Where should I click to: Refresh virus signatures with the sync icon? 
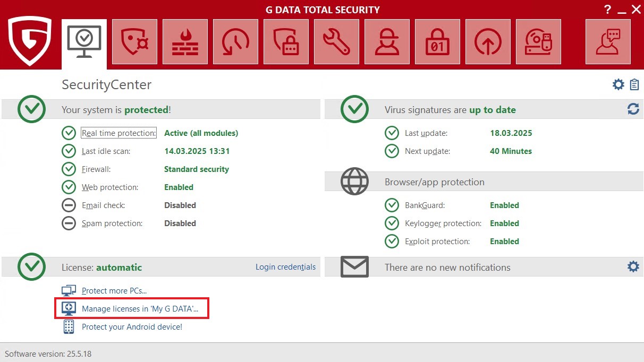[x=633, y=109]
